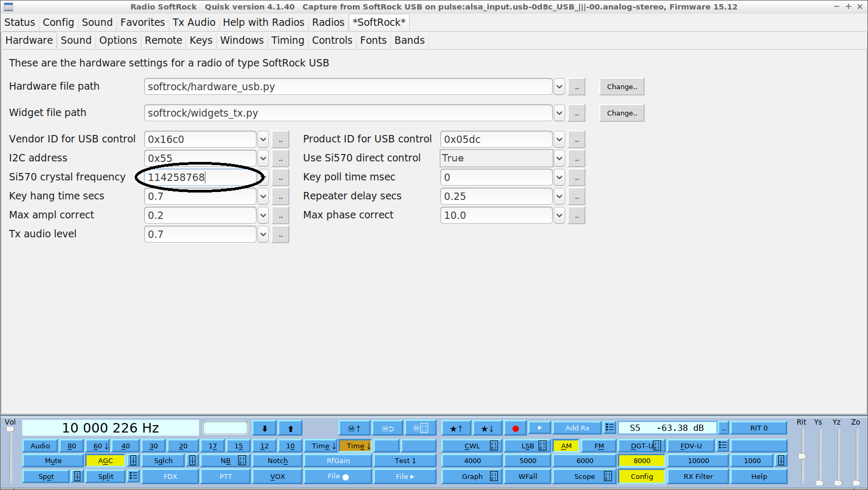This screenshot has height=490, width=868.
Task: Expand the Hardware file path dropdown
Action: 559,87
